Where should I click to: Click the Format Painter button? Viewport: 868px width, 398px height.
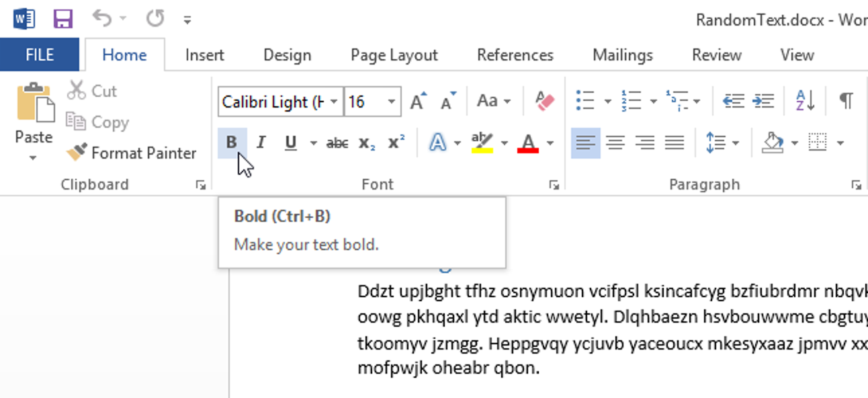(132, 153)
